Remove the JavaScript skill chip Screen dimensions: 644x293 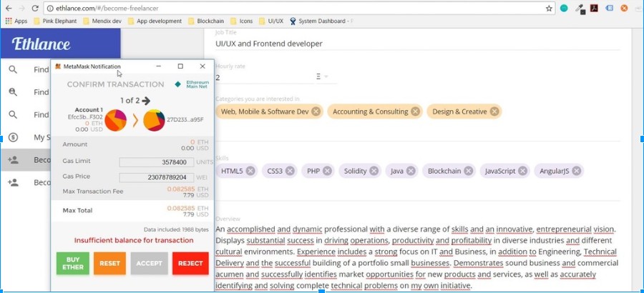522,171
